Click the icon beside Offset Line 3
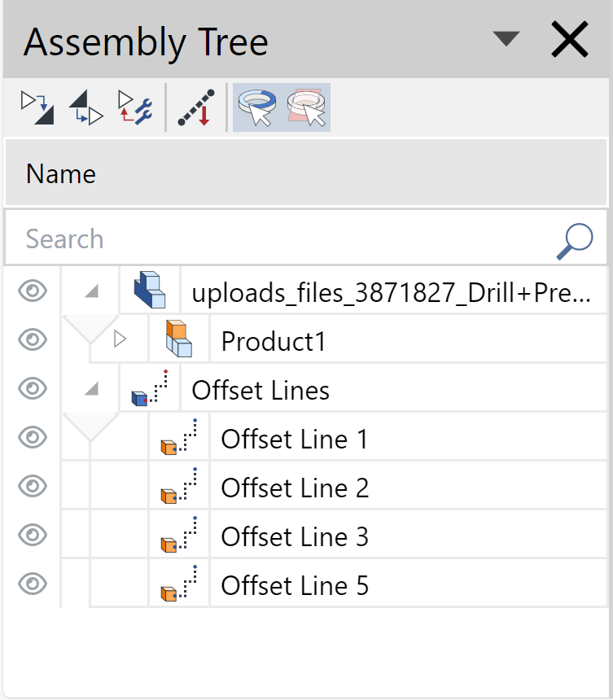The image size is (613, 700). click(179, 535)
